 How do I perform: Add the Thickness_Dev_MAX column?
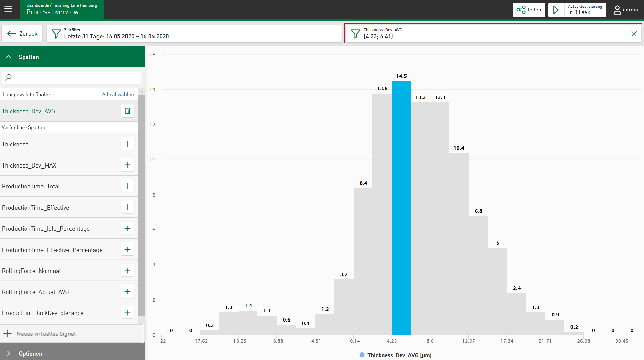128,165
